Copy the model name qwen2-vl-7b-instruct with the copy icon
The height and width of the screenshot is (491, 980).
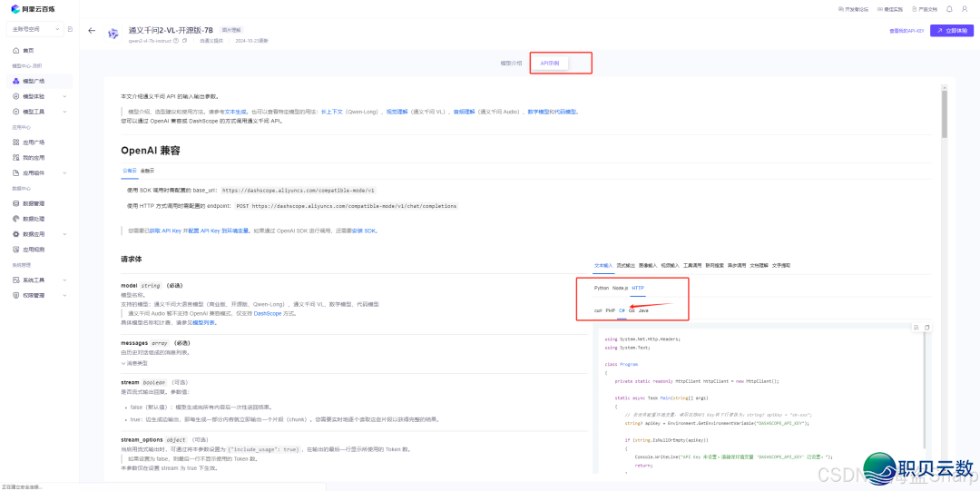pyautogui.click(x=184, y=41)
